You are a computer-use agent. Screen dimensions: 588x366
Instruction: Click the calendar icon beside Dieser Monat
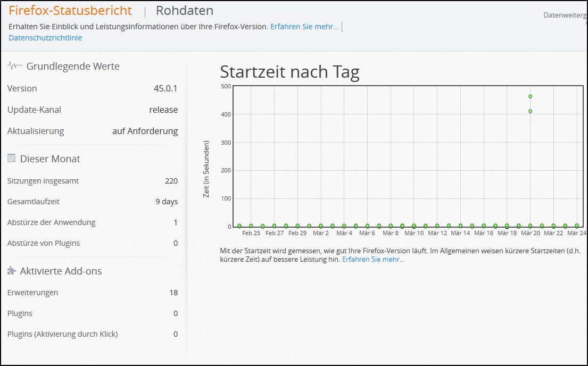tap(12, 158)
